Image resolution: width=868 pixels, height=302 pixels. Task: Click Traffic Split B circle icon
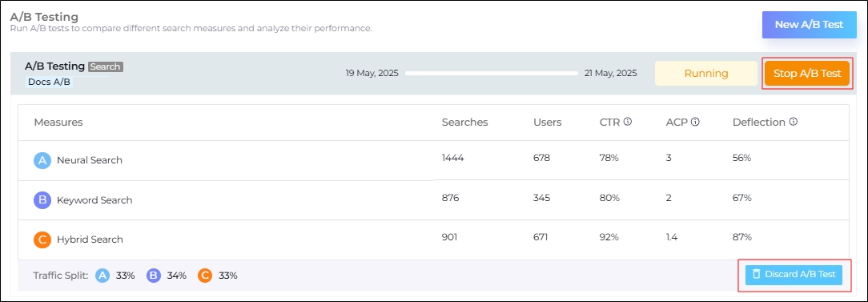pos(153,276)
